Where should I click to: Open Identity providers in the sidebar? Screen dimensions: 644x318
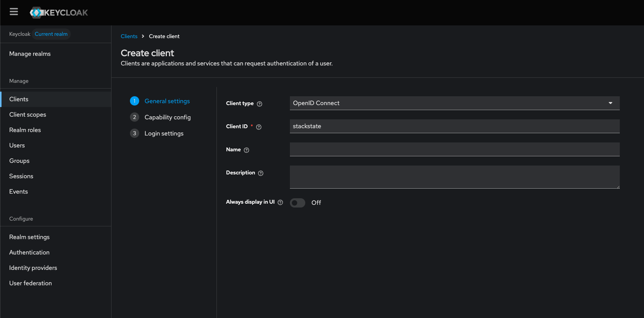(x=56, y=268)
